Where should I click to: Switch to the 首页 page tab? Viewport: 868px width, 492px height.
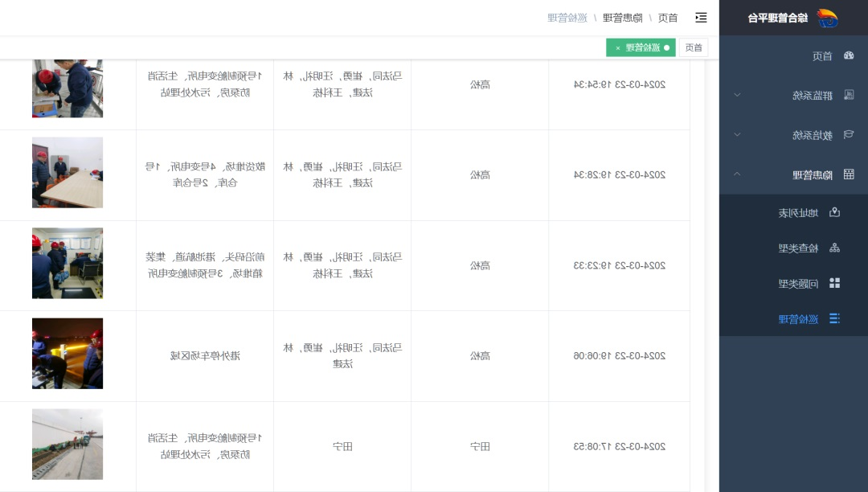pyautogui.click(x=694, y=48)
